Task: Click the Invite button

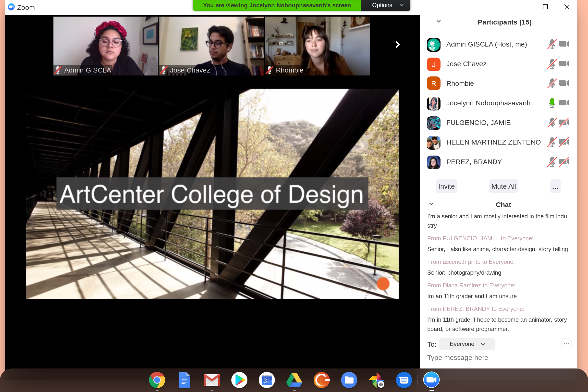Action: pyautogui.click(x=446, y=186)
